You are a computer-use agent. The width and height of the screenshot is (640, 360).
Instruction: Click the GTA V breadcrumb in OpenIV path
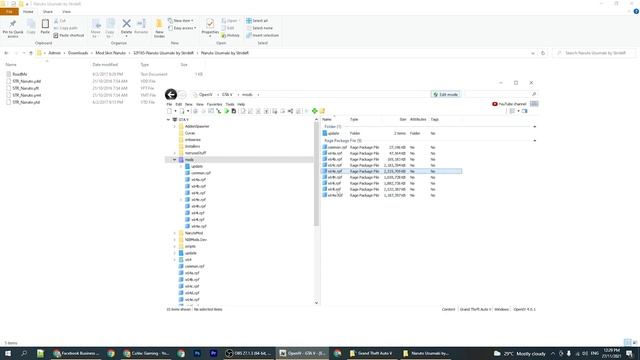coord(227,95)
